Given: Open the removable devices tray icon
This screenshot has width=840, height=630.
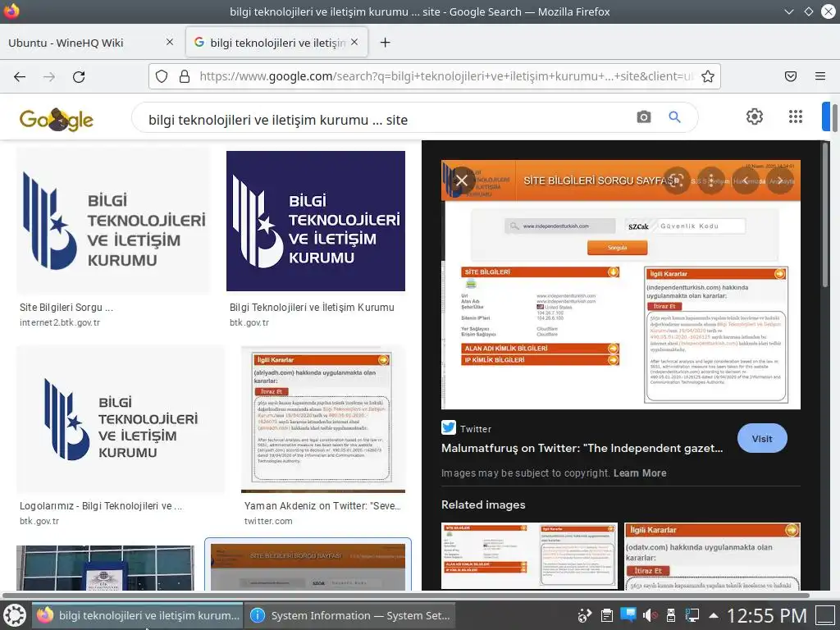Looking at the screenshot, I should (671, 615).
